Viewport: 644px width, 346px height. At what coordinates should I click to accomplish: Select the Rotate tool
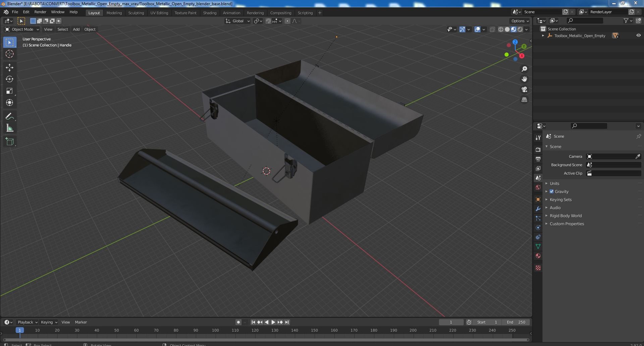pyautogui.click(x=10, y=79)
